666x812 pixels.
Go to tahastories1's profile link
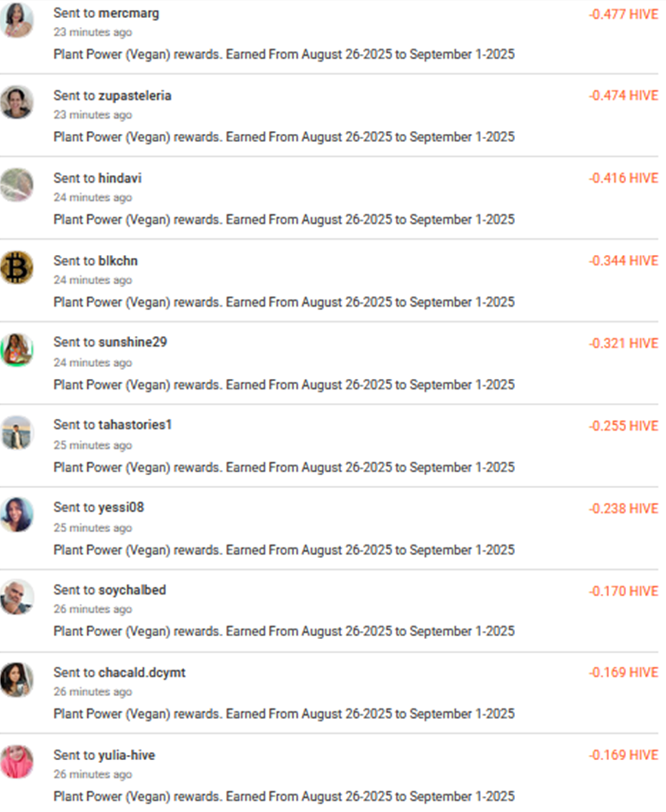pos(135,425)
